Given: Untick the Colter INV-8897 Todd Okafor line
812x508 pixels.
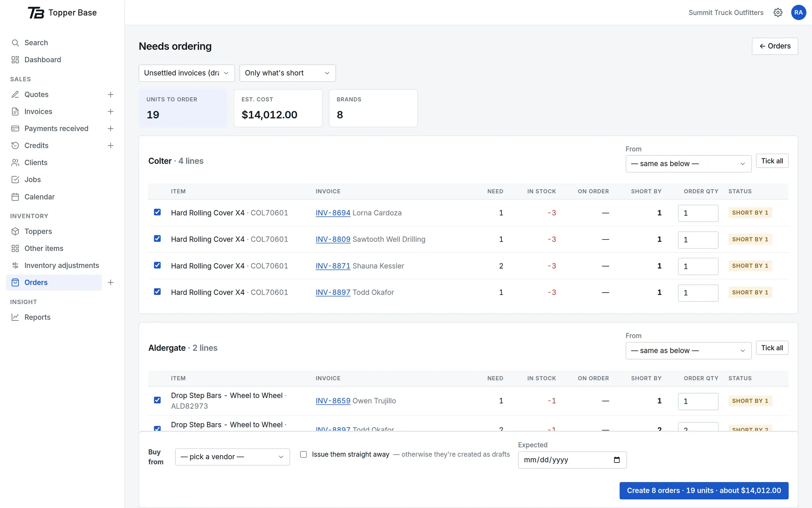Looking at the screenshot, I should pos(157,292).
